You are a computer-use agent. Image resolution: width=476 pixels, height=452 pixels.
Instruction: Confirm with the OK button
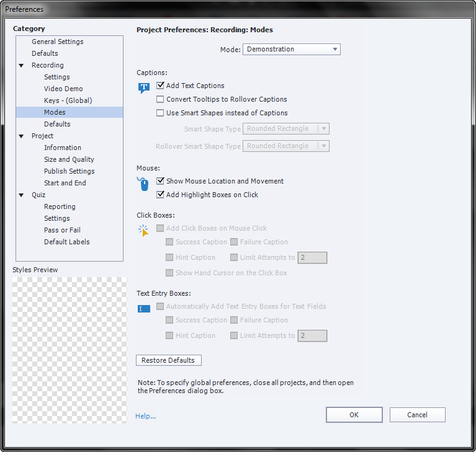pos(354,415)
